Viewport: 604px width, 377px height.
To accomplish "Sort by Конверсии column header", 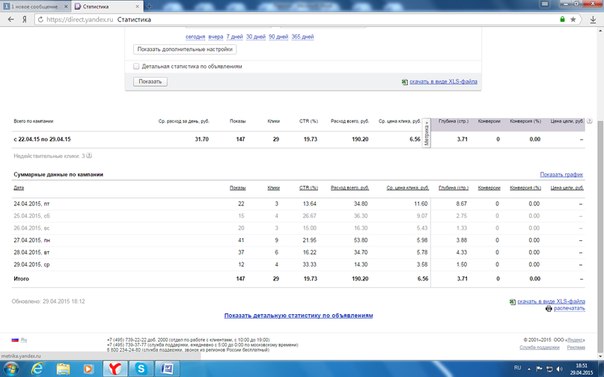I will point(489,188).
